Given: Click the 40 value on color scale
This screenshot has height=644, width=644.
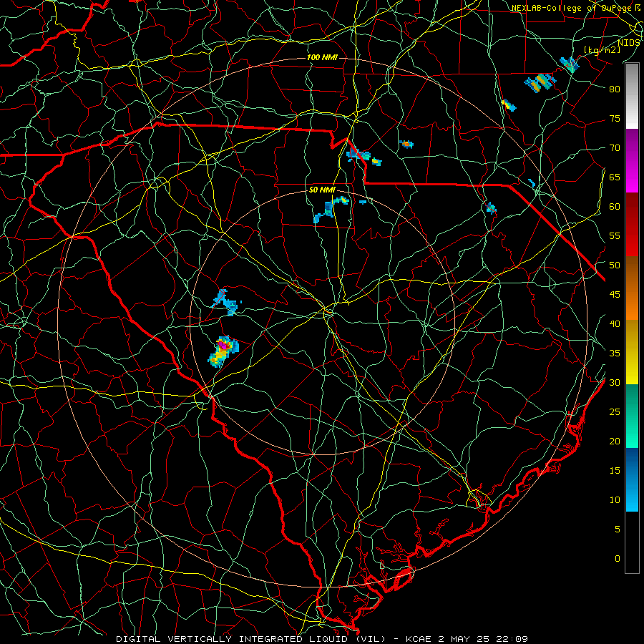Looking at the screenshot, I should click(615, 324).
